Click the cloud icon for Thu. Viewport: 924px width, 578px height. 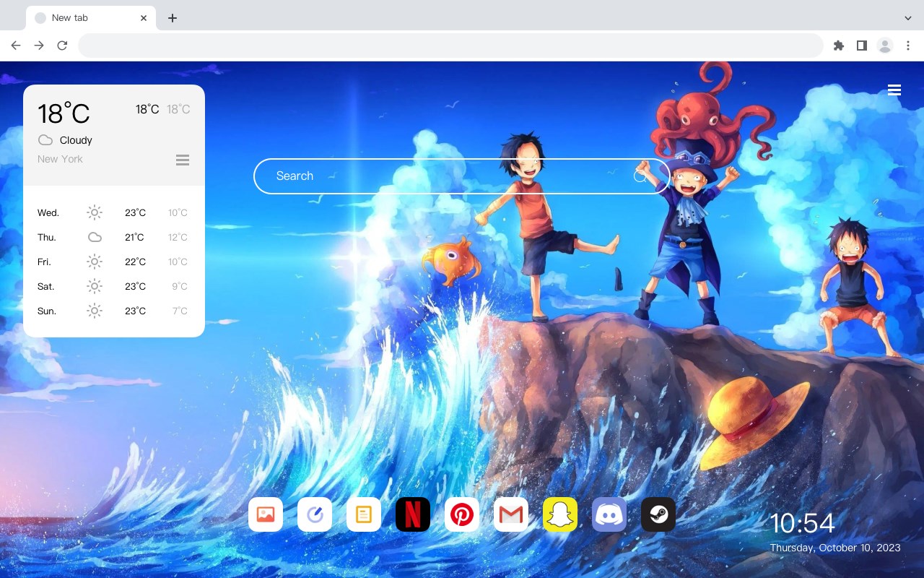(x=95, y=237)
